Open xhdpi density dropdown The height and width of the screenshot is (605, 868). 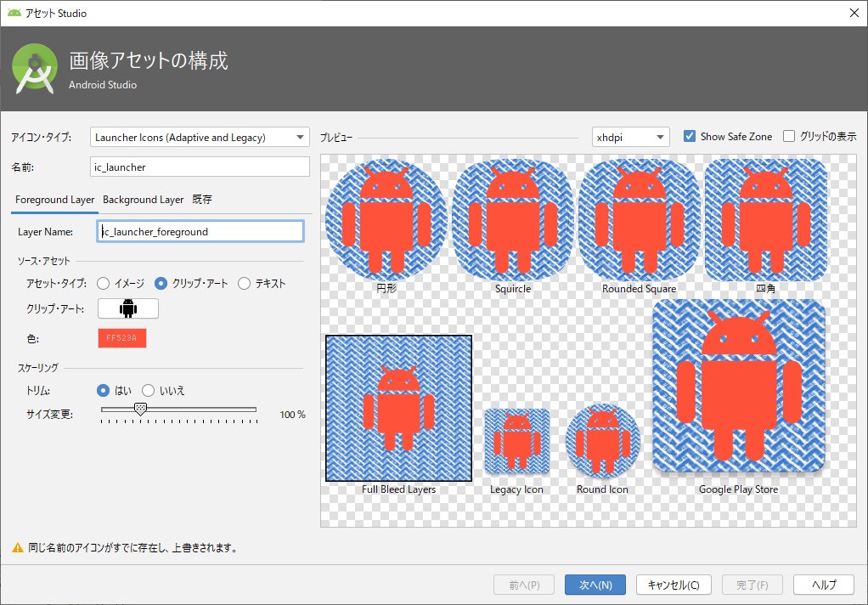click(x=630, y=138)
